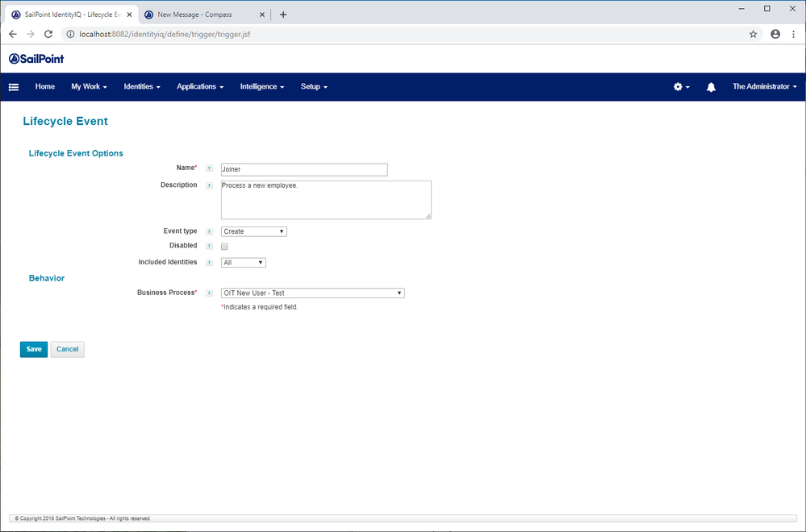Open the hamburger navigation menu icon
This screenshot has width=806, height=532.
click(14, 87)
